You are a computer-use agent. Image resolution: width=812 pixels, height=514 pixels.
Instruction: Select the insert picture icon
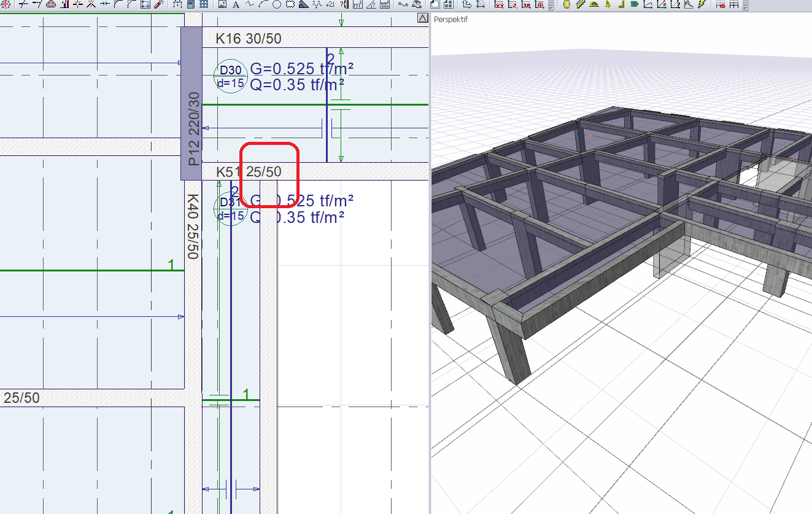[x=222, y=4]
